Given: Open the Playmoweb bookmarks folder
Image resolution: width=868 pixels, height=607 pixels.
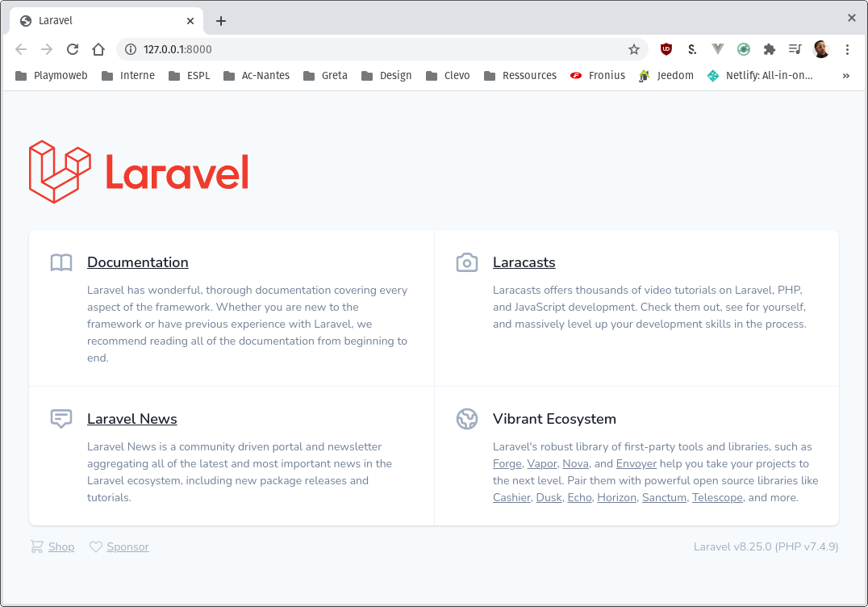Looking at the screenshot, I should tap(50, 75).
